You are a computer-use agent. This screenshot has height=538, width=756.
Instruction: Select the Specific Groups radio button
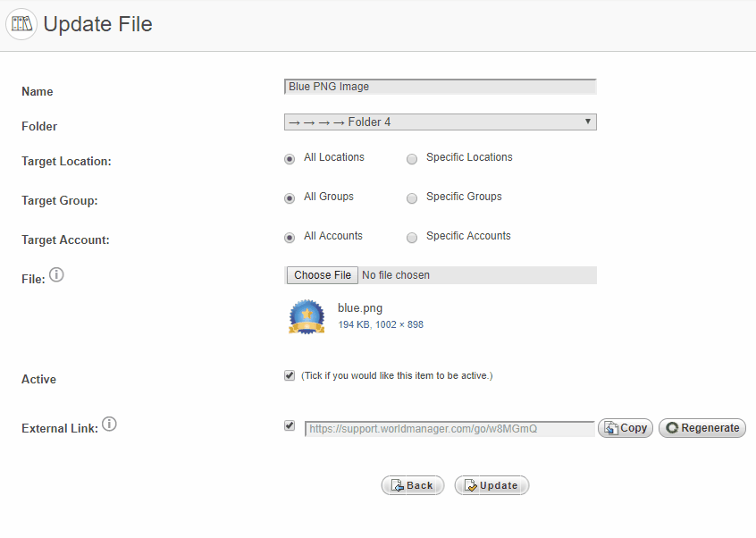coord(412,198)
